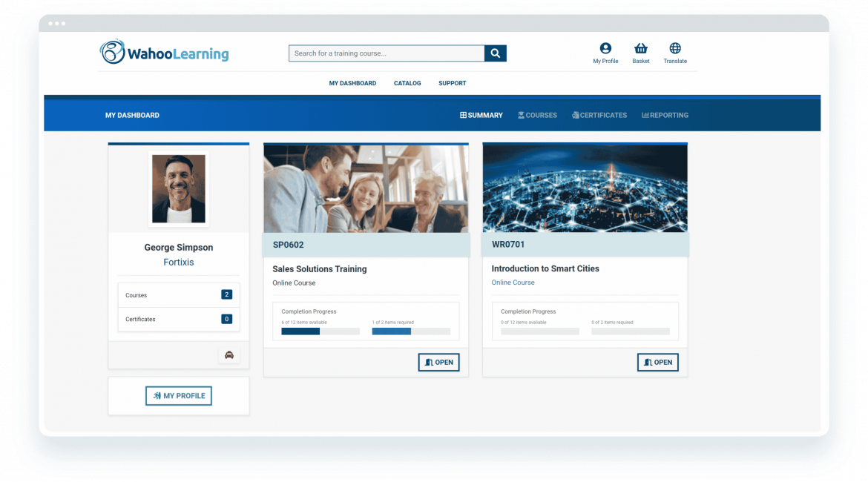Switch to the Summary tab
Image resolution: width=868 pixels, height=482 pixels.
click(x=481, y=116)
